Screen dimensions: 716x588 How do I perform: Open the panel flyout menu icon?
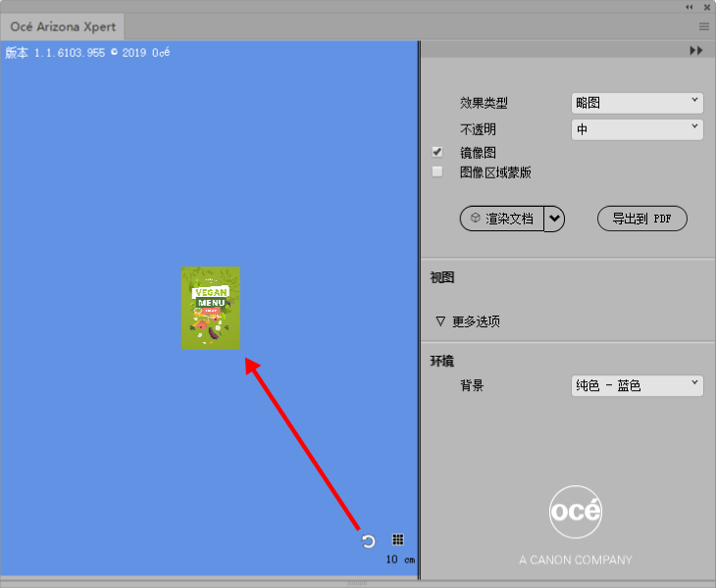point(704,26)
